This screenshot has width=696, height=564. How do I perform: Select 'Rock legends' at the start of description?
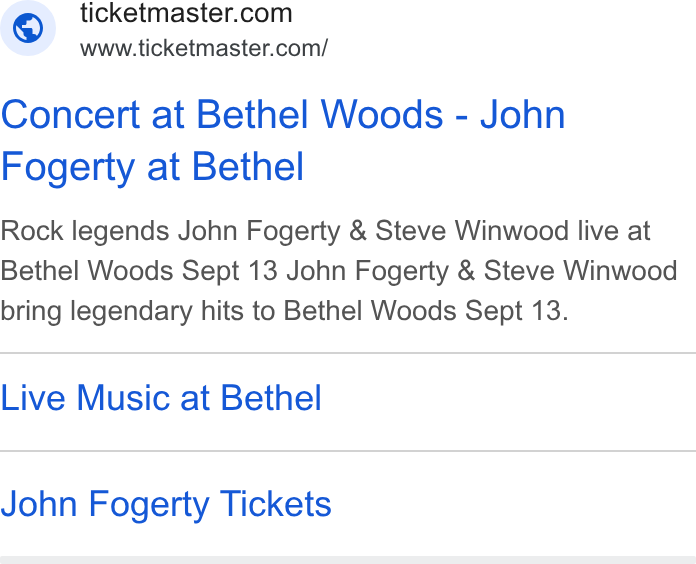pos(85,232)
